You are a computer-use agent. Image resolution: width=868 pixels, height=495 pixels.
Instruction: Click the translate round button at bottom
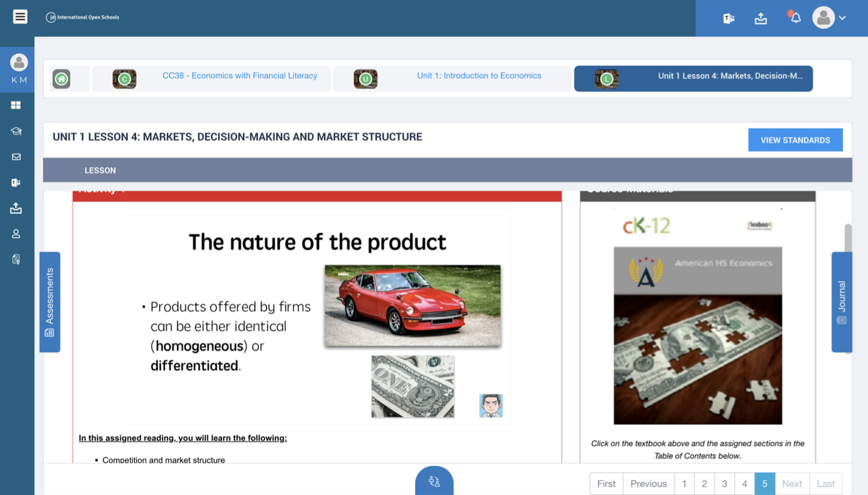pos(434,482)
